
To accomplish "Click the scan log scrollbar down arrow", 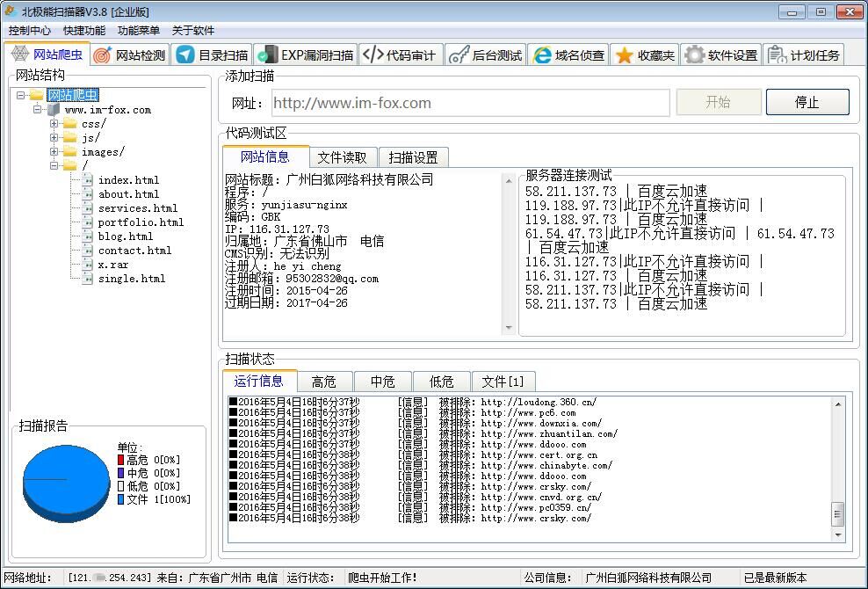I will (x=838, y=535).
